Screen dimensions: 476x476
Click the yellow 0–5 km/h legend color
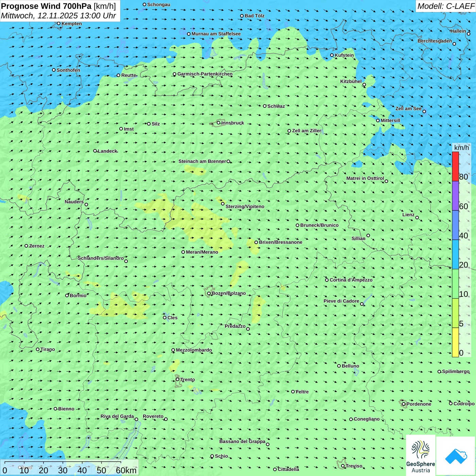(455, 342)
